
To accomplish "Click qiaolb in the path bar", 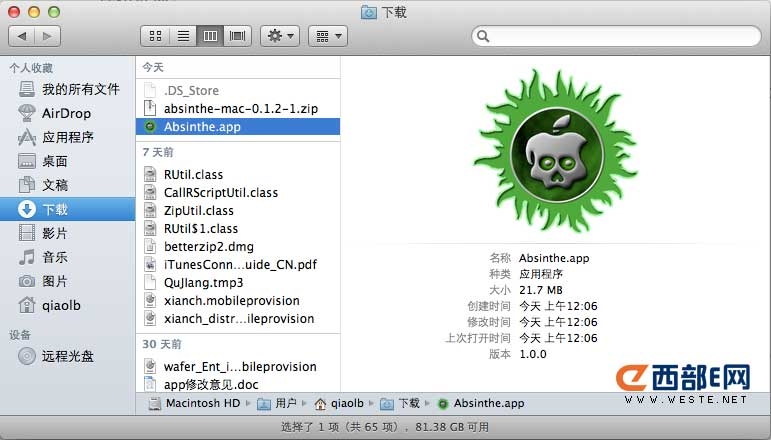I will pyautogui.click(x=339, y=404).
